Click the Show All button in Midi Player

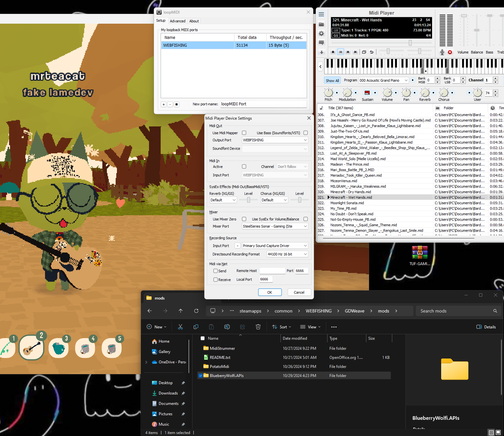coord(332,81)
